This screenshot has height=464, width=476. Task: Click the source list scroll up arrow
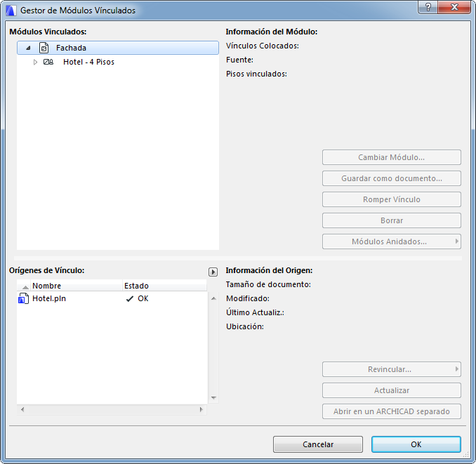pyautogui.click(x=213, y=298)
